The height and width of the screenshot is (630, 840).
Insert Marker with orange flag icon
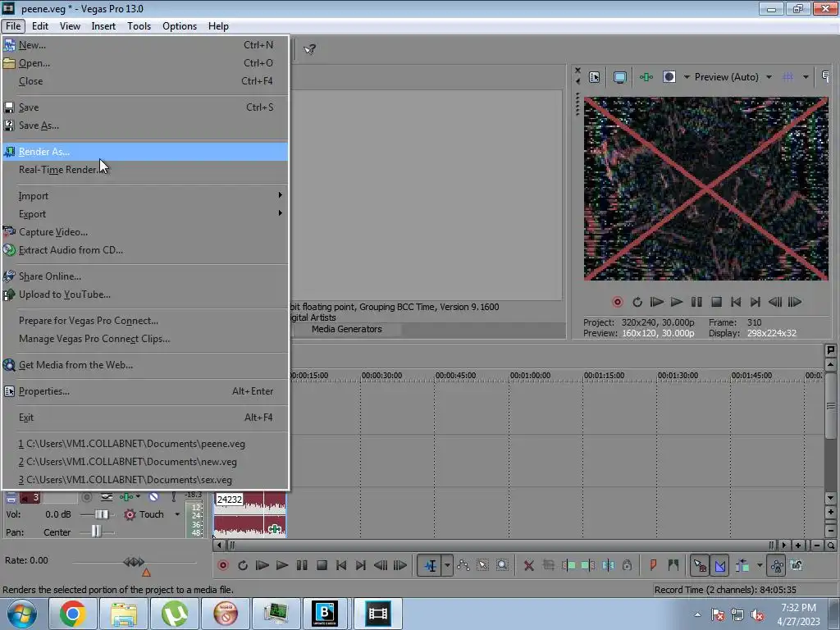pyautogui.click(x=653, y=565)
